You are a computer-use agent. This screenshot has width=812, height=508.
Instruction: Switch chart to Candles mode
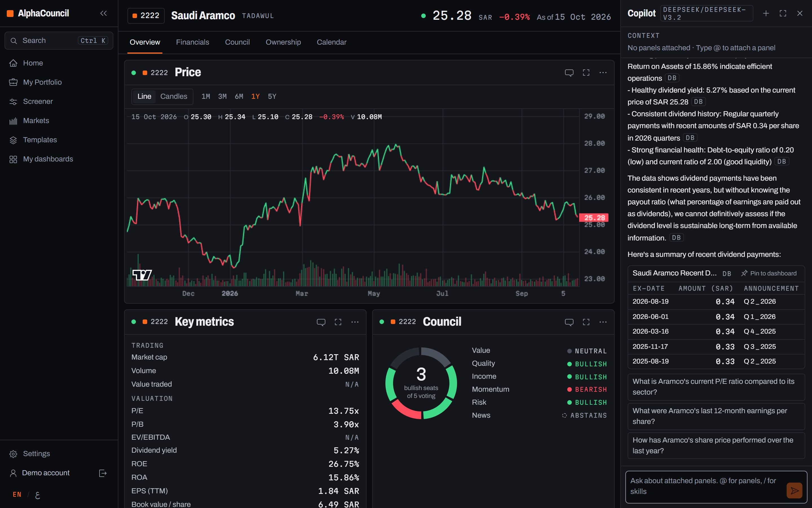tap(173, 97)
